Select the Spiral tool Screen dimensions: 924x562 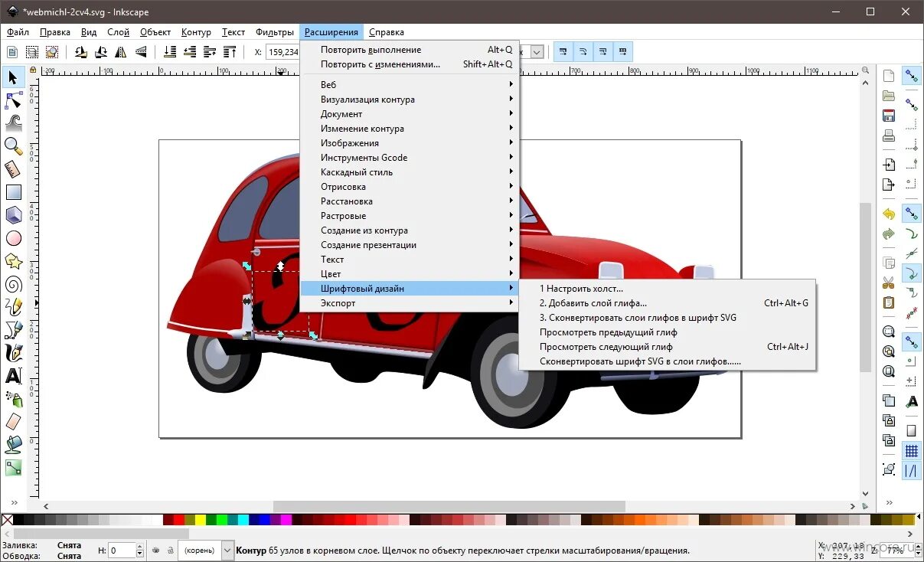point(12,284)
